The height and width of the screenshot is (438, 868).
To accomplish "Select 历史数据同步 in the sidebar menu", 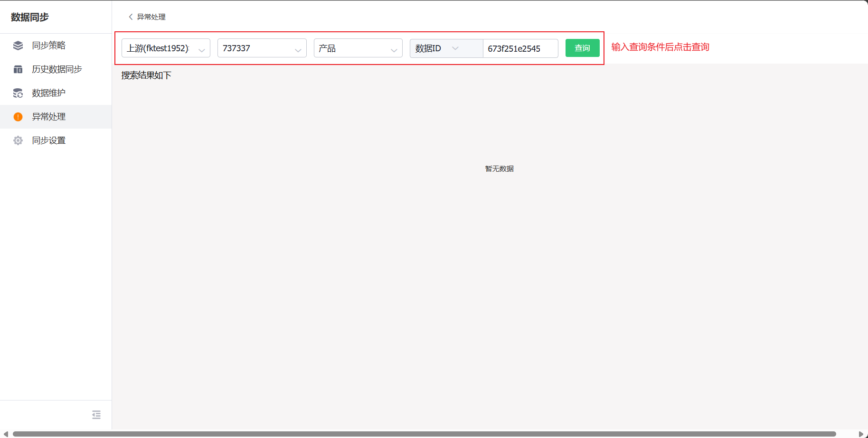I will coord(56,69).
